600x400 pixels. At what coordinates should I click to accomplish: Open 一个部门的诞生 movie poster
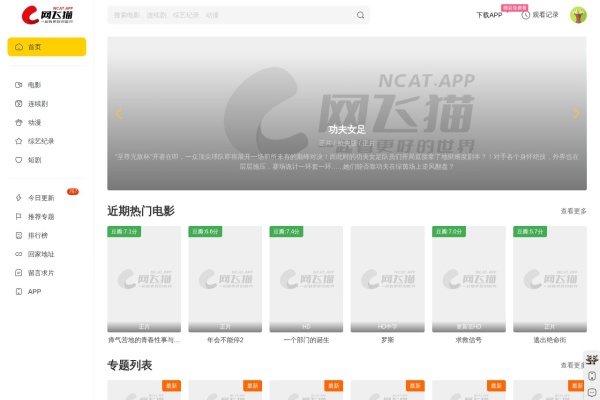pyautogui.click(x=306, y=279)
